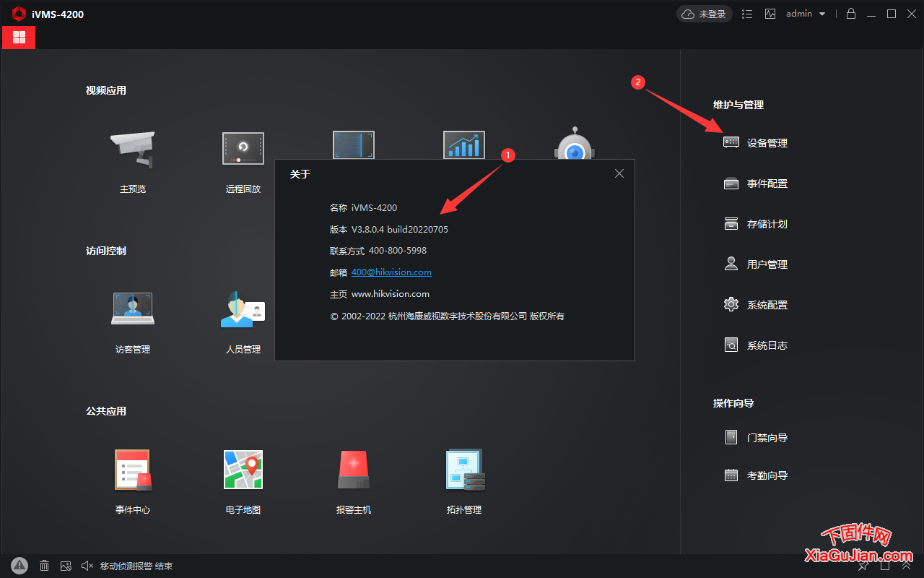Clear alarms with the trash icon

44,566
